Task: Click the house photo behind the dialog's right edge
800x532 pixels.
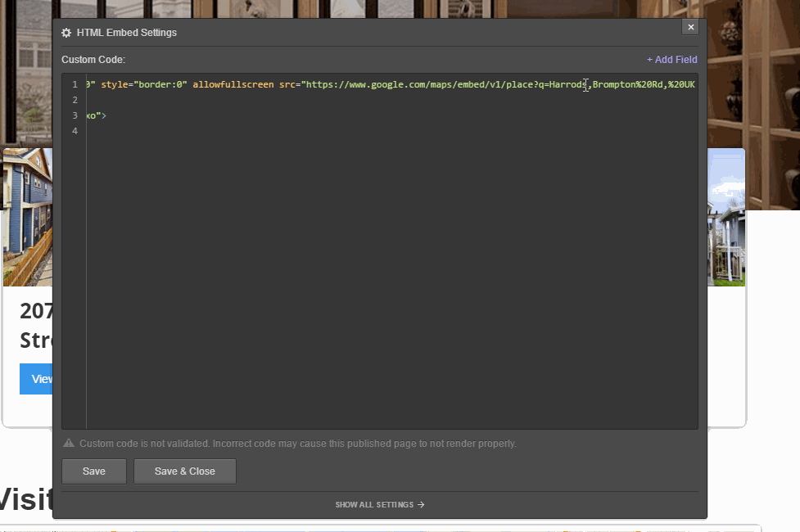Action: tap(726, 217)
